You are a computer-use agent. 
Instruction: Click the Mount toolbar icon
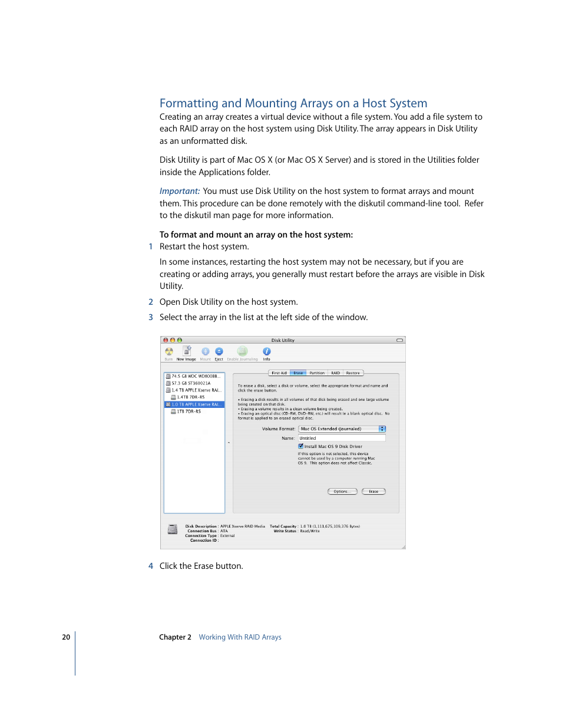(x=205, y=351)
